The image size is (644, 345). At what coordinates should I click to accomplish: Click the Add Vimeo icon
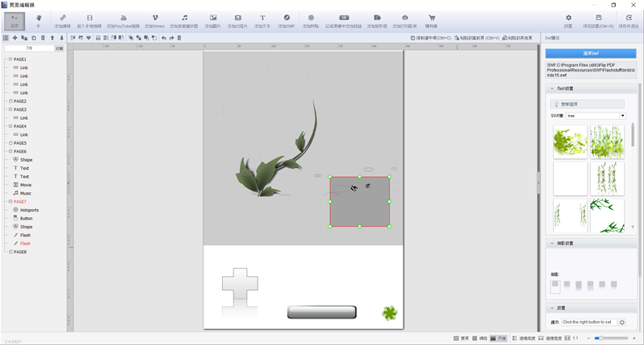coord(154,20)
